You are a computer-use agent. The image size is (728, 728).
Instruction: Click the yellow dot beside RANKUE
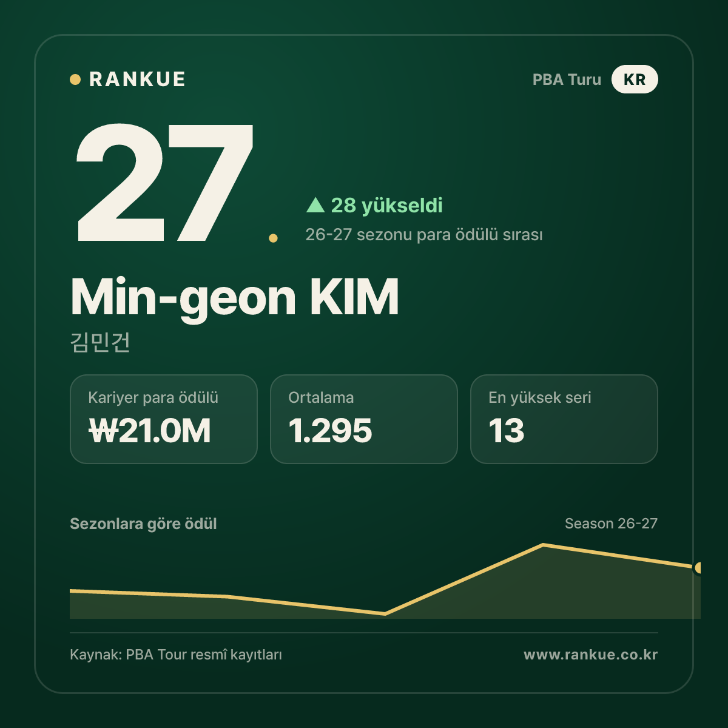click(75, 79)
